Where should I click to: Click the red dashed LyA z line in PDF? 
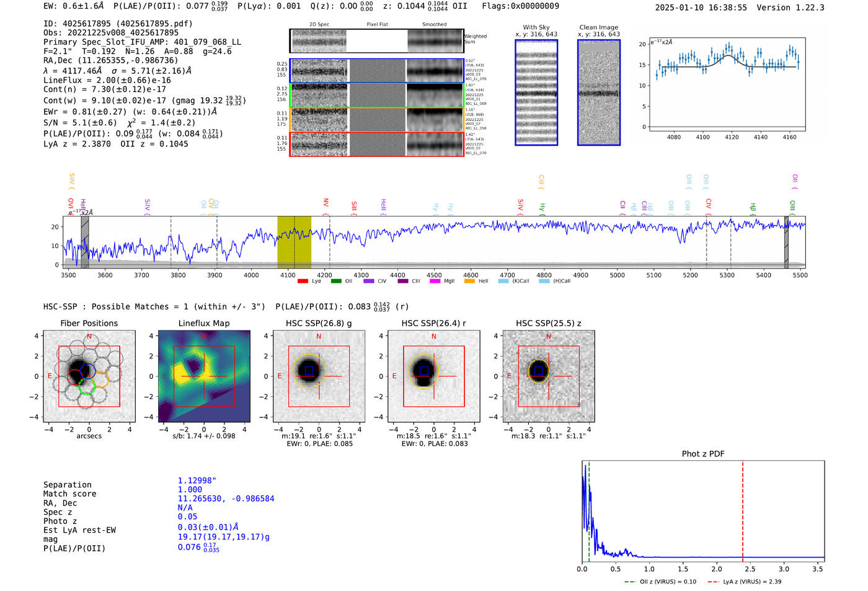743,512
